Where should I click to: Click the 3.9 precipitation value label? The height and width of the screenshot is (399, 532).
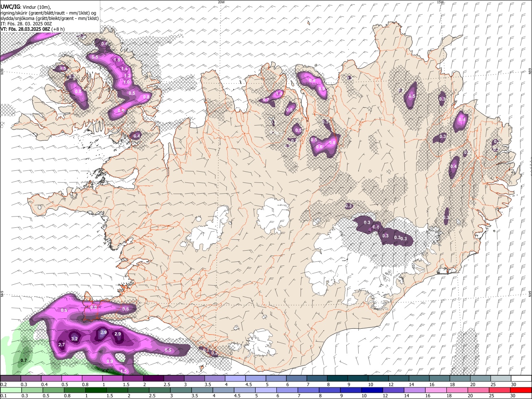pyautogui.click(x=103, y=332)
